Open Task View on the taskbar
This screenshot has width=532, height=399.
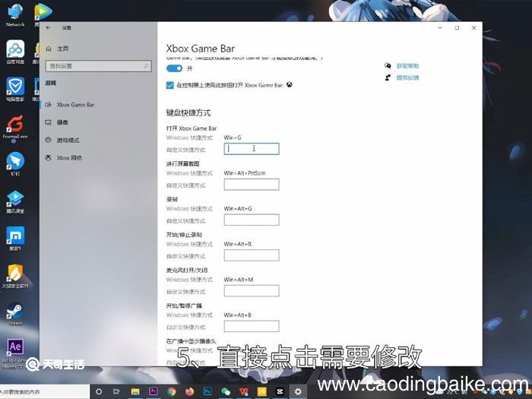tap(116, 391)
